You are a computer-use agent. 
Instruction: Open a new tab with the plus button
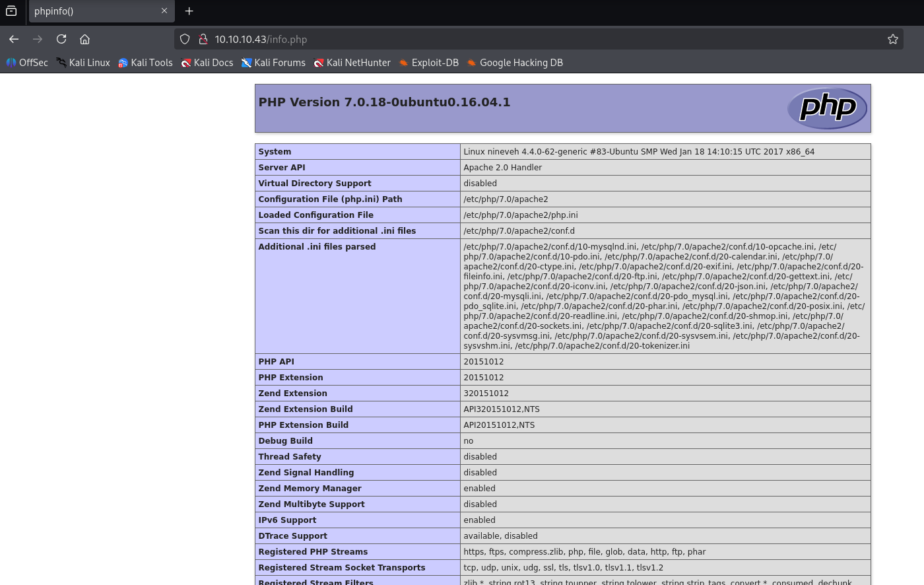coord(189,11)
